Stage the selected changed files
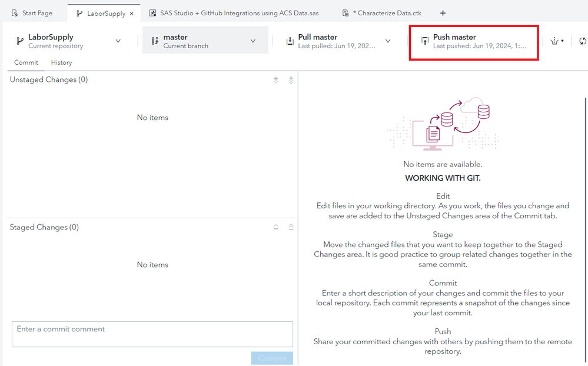Screen dimensions: 588x366 click(x=275, y=79)
